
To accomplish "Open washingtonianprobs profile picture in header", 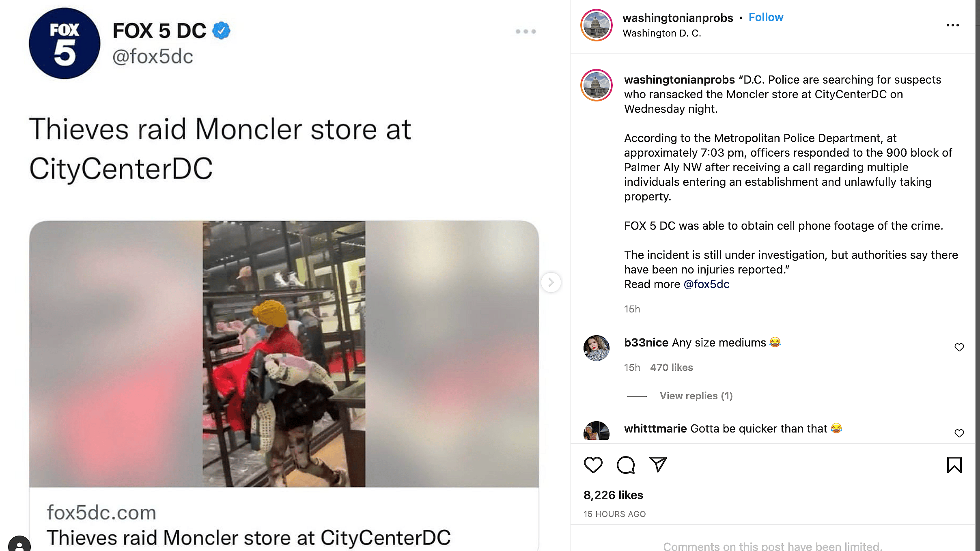I will pyautogui.click(x=596, y=25).
